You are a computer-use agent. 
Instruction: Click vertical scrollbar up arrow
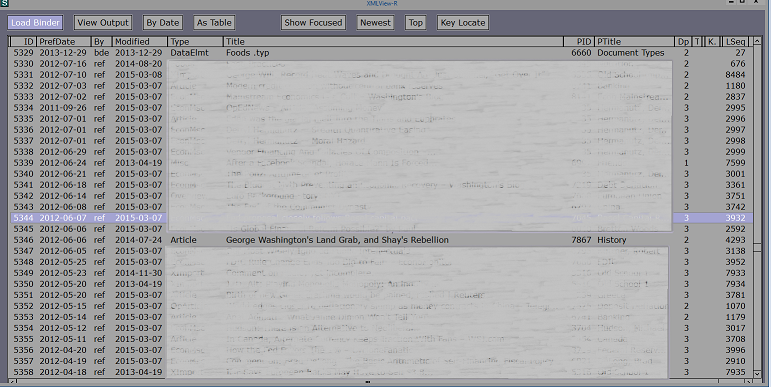tap(757, 42)
